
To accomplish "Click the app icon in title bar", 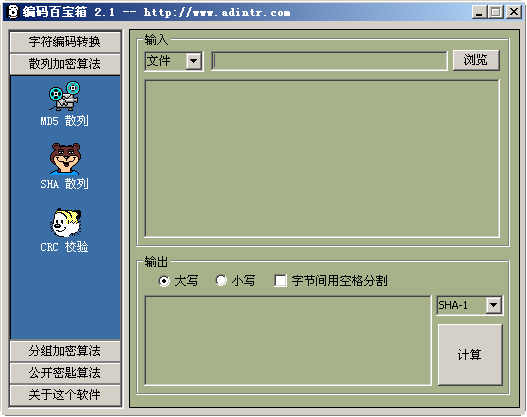I will pos(12,12).
